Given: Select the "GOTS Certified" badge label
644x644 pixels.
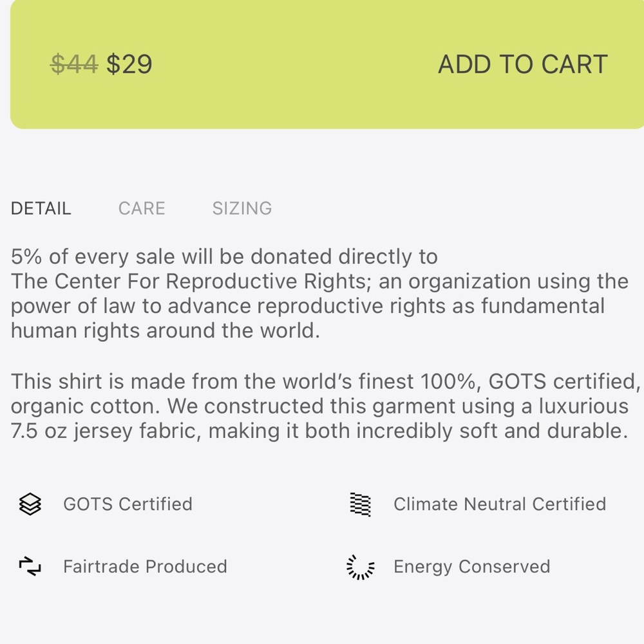Looking at the screenshot, I should pyautogui.click(x=128, y=504).
